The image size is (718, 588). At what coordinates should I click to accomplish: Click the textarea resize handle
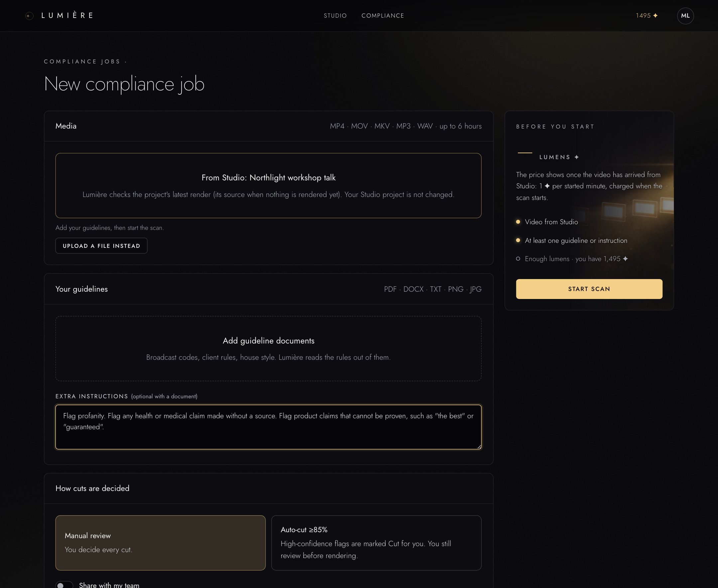[479, 446]
